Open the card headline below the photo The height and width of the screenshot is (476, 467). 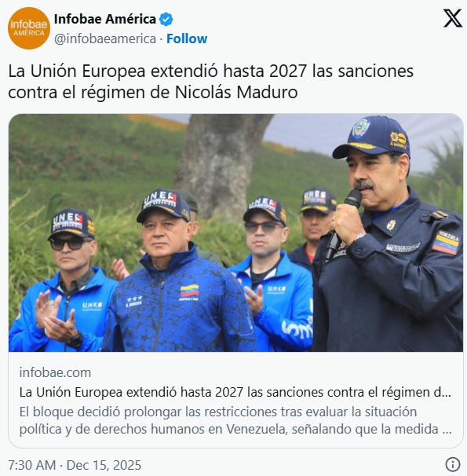pos(235,392)
